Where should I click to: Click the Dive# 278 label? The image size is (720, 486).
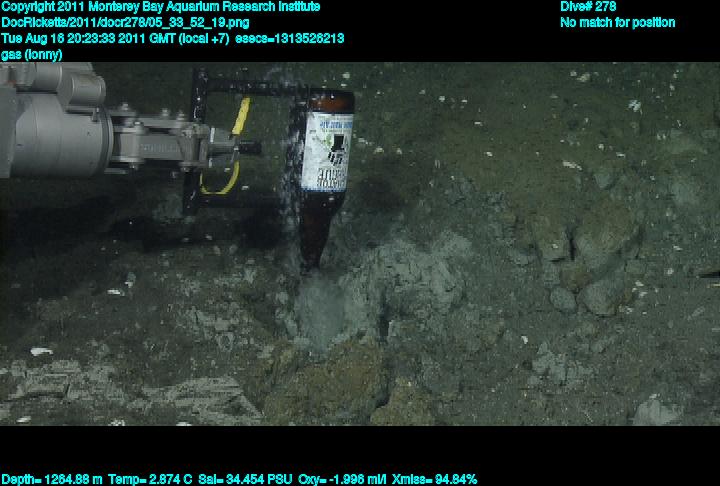tap(588, 6)
